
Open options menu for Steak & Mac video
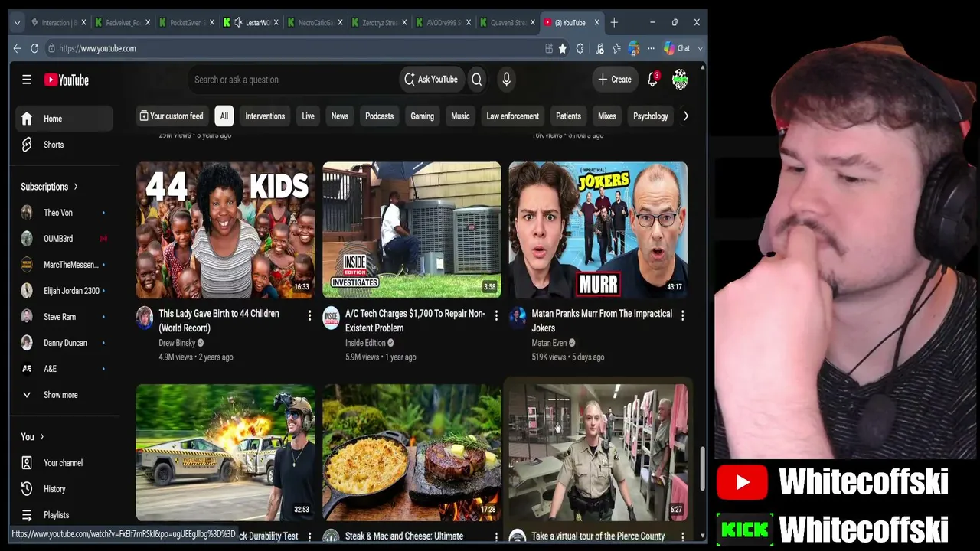coord(496,536)
